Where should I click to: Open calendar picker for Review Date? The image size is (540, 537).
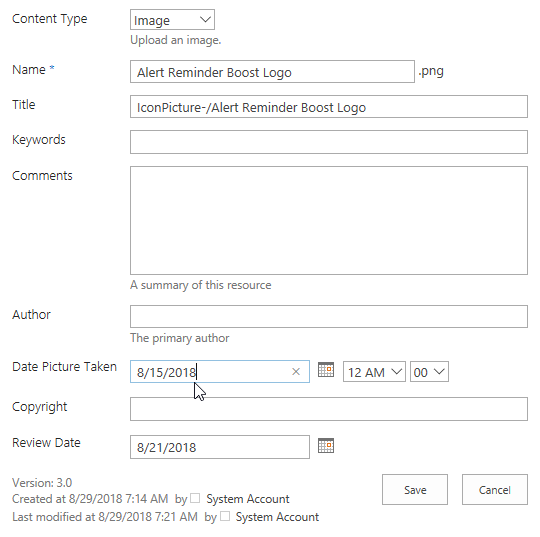(325, 446)
